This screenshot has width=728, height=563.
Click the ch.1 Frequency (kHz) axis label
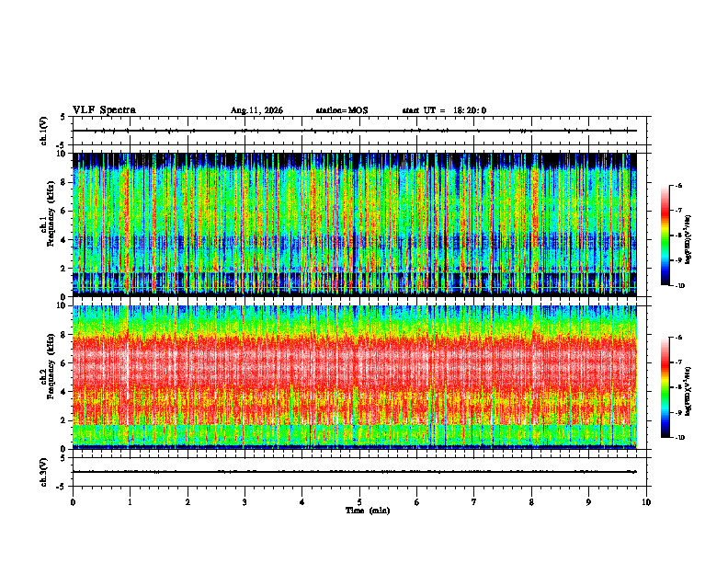(47, 224)
